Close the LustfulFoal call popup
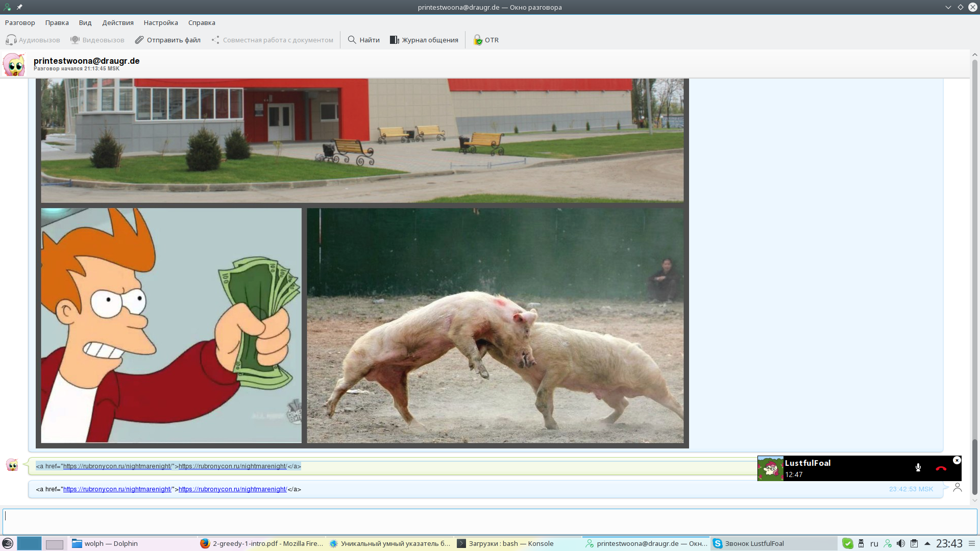Image resolution: width=980 pixels, height=551 pixels. (957, 460)
